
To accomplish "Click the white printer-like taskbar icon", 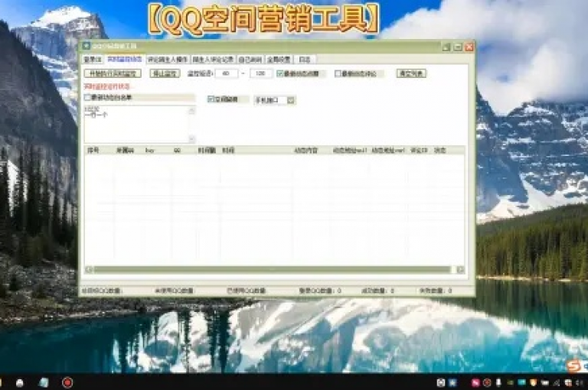I will click(20, 383).
